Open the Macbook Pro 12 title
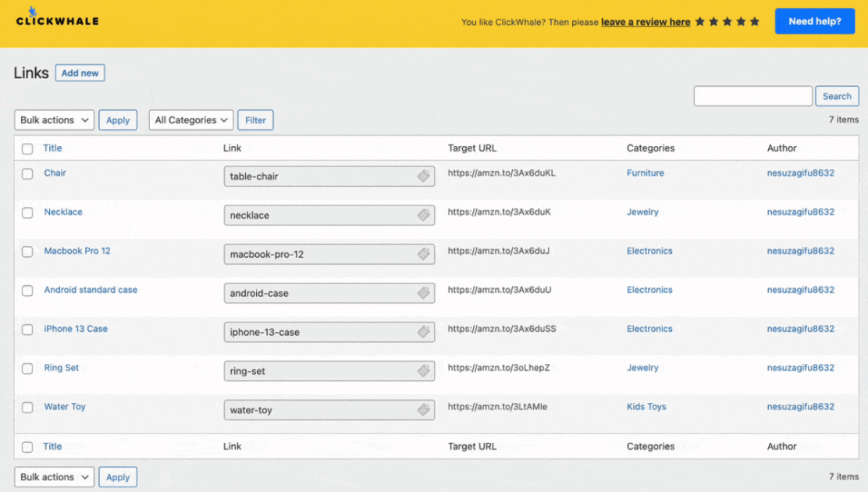 point(77,251)
